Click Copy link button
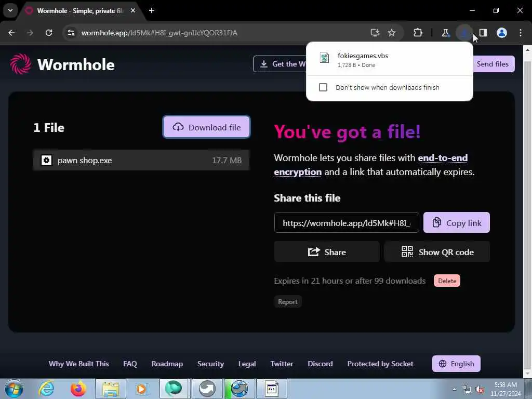Screen dimensions: 532x399 (x=456, y=222)
